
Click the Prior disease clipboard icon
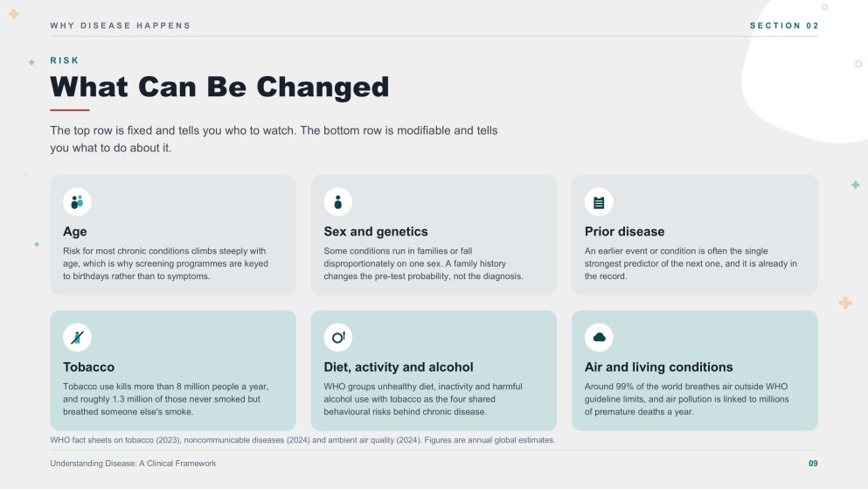(x=599, y=202)
